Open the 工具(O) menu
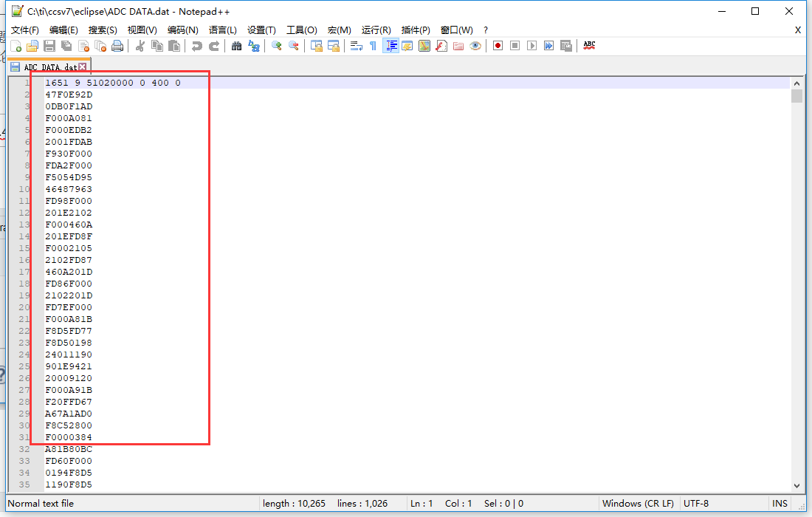This screenshot has width=812, height=517. 302,30
